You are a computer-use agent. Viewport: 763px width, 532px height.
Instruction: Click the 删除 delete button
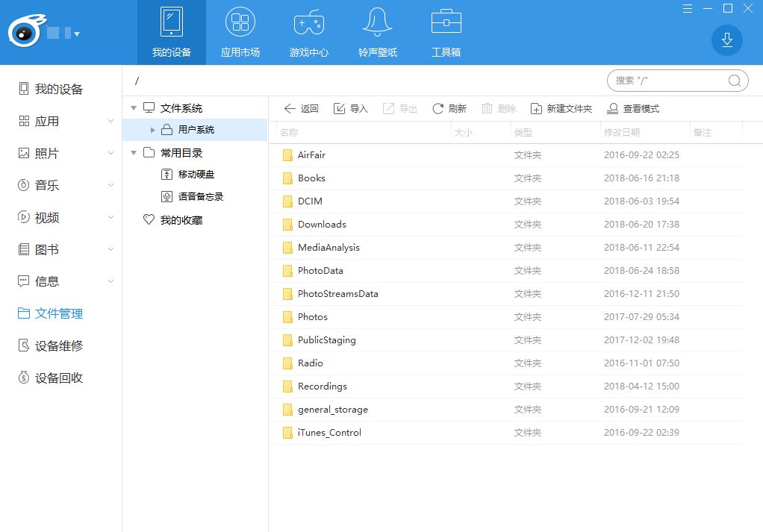pos(498,108)
